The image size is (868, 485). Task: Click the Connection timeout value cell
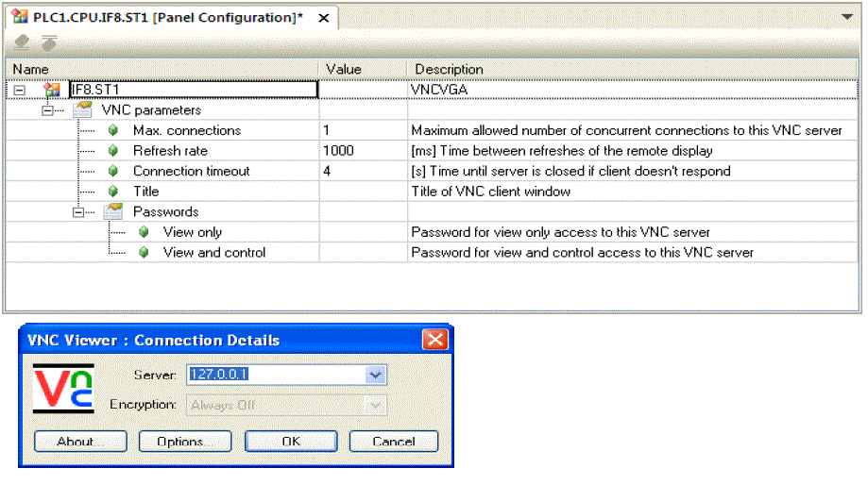coord(363,171)
